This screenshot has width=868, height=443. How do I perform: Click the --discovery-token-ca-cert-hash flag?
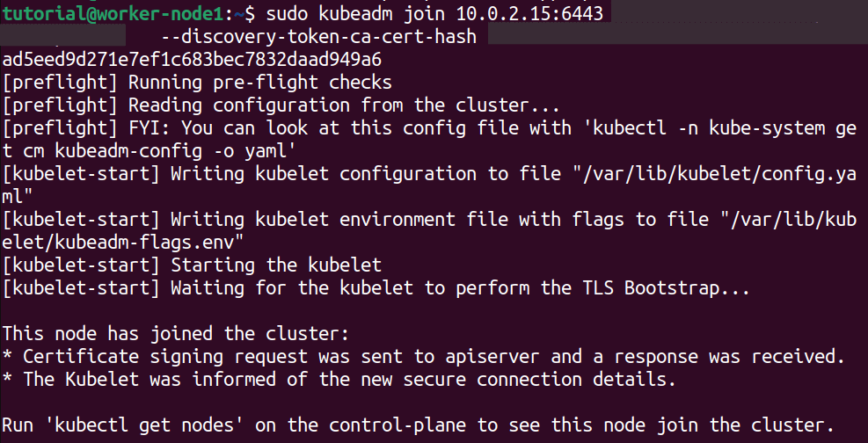click(x=319, y=37)
